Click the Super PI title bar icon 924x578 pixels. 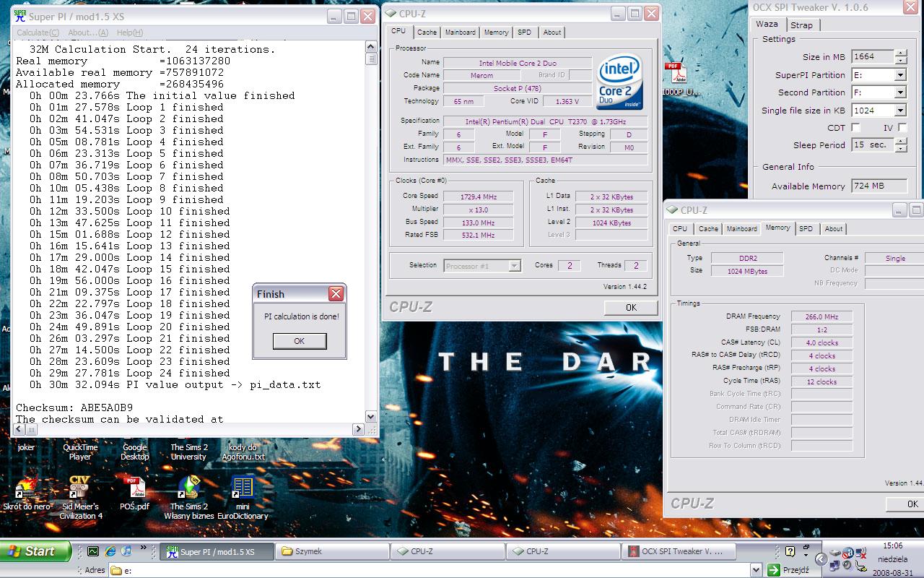(19, 15)
